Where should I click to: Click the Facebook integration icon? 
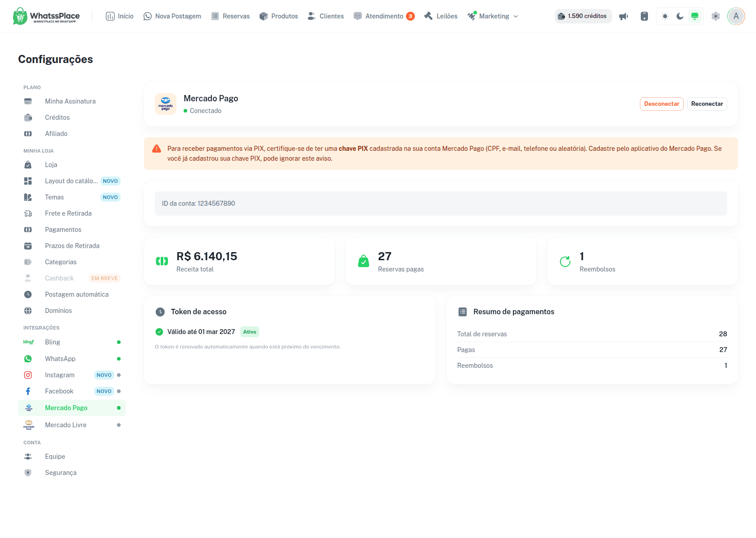(x=28, y=391)
